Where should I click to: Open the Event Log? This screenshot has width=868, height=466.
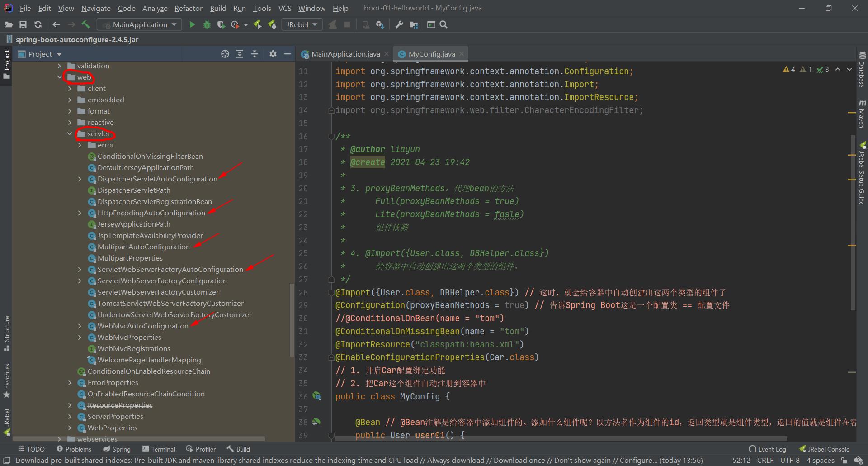point(767,449)
